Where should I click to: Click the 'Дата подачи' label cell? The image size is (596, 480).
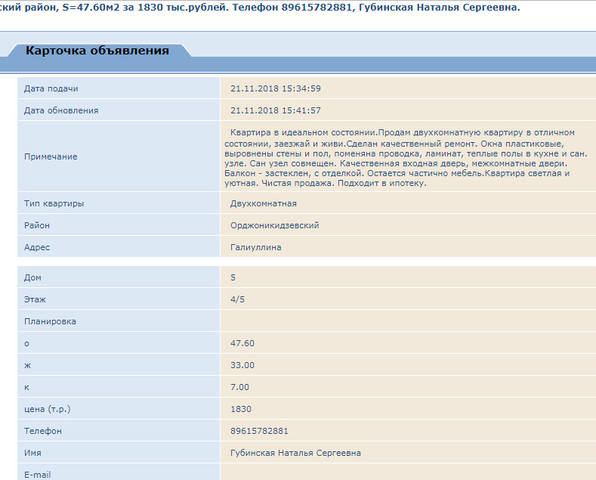(118, 89)
